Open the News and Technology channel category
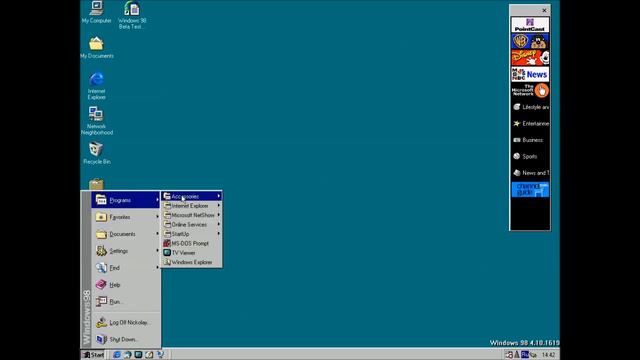 pyautogui.click(x=530, y=173)
